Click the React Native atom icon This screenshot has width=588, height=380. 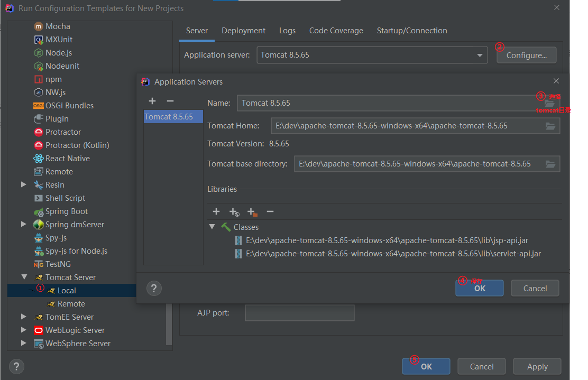[38, 159]
